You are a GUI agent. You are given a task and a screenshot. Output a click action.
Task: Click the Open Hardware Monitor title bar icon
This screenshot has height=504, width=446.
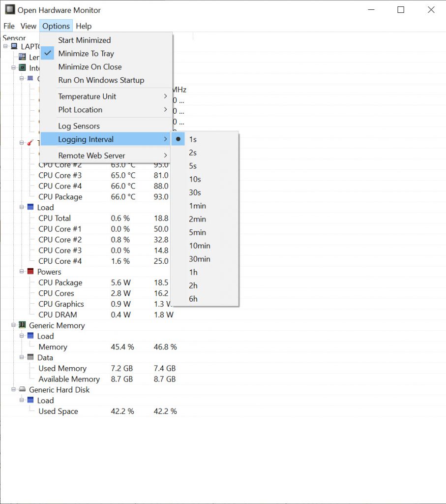click(x=10, y=9)
